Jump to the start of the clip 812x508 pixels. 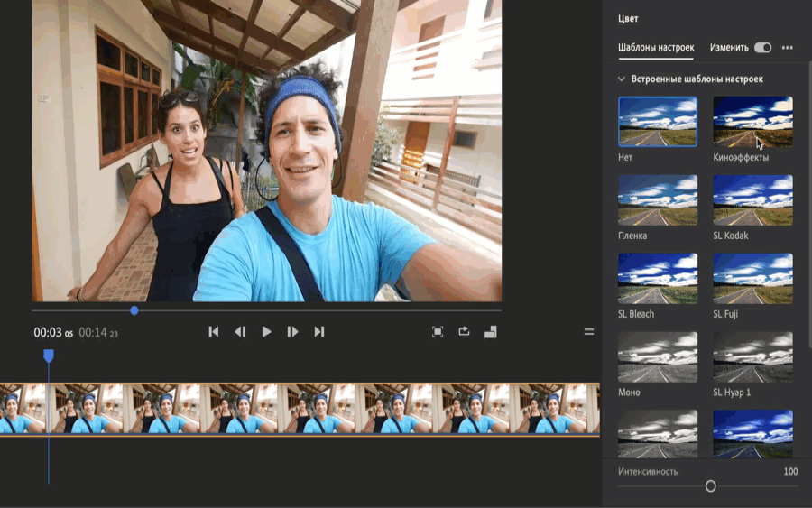pos(214,332)
